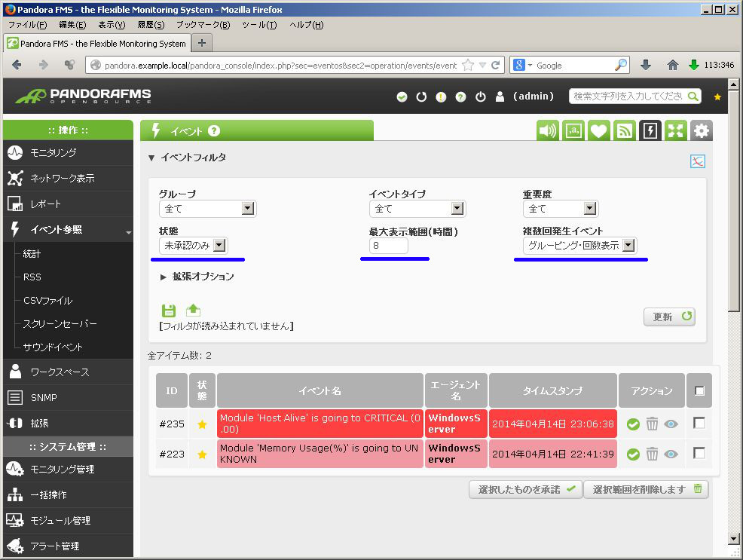Click the user profile icon next to admin
Image resolution: width=743 pixels, height=560 pixels.
click(500, 96)
